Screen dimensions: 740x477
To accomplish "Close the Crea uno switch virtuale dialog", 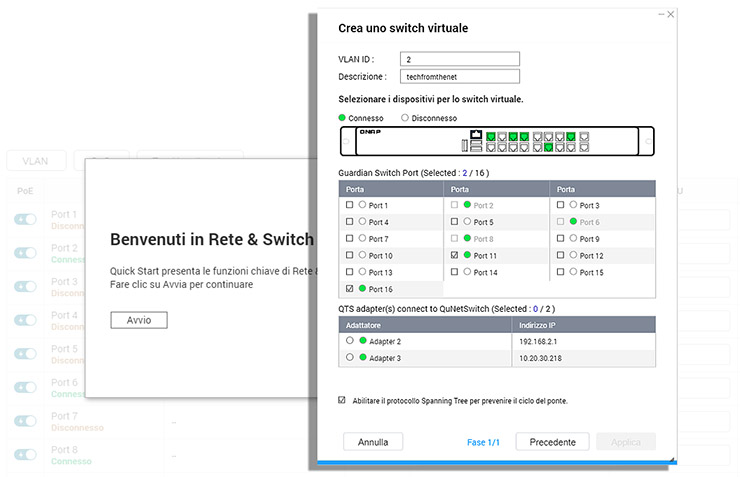I will (x=671, y=14).
